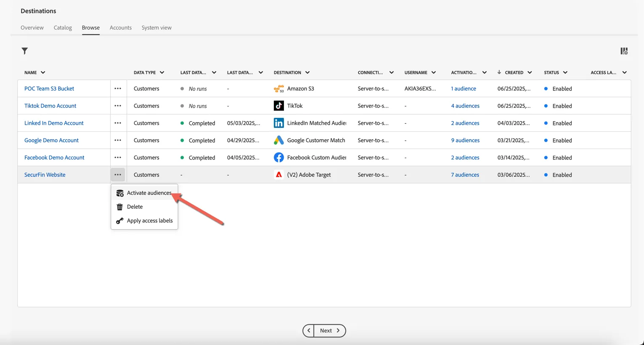
Task: Select the Browse tab
Action: (x=91, y=28)
